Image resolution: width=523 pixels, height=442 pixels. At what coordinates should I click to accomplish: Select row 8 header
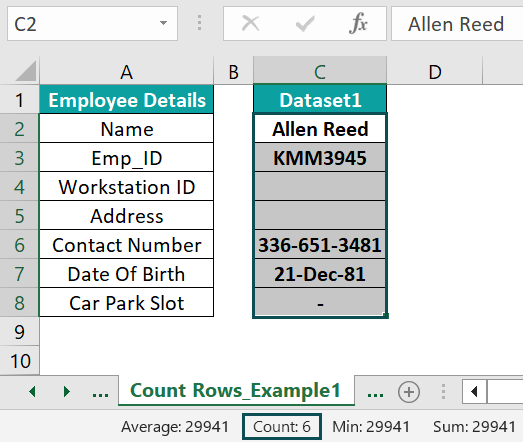pyautogui.click(x=19, y=303)
